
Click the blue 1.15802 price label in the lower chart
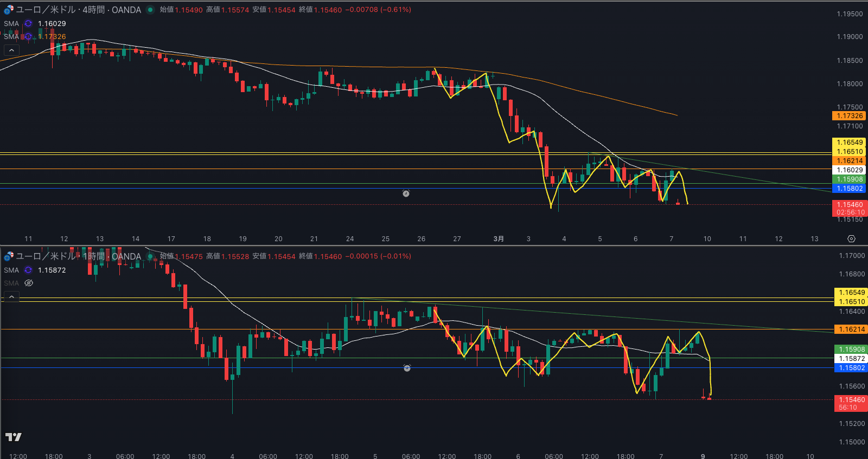pyautogui.click(x=851, y=368)
